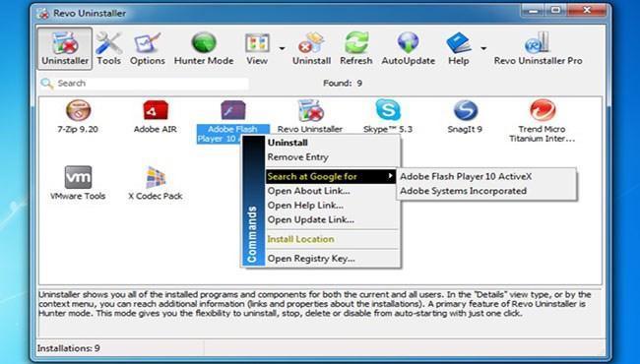Choose Remove Entry from context menu
This screenshot has height=364, width=640.
click(x=332, y=157)
